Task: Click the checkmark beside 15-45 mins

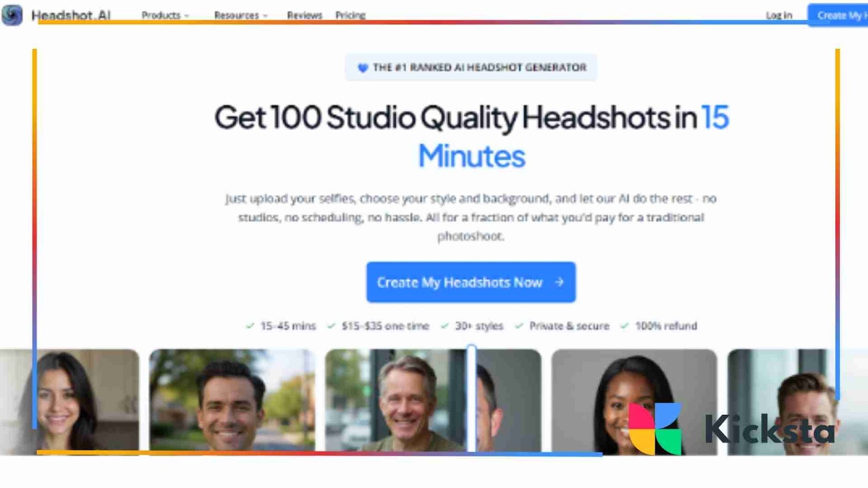Action: click(x=250, y=326)
